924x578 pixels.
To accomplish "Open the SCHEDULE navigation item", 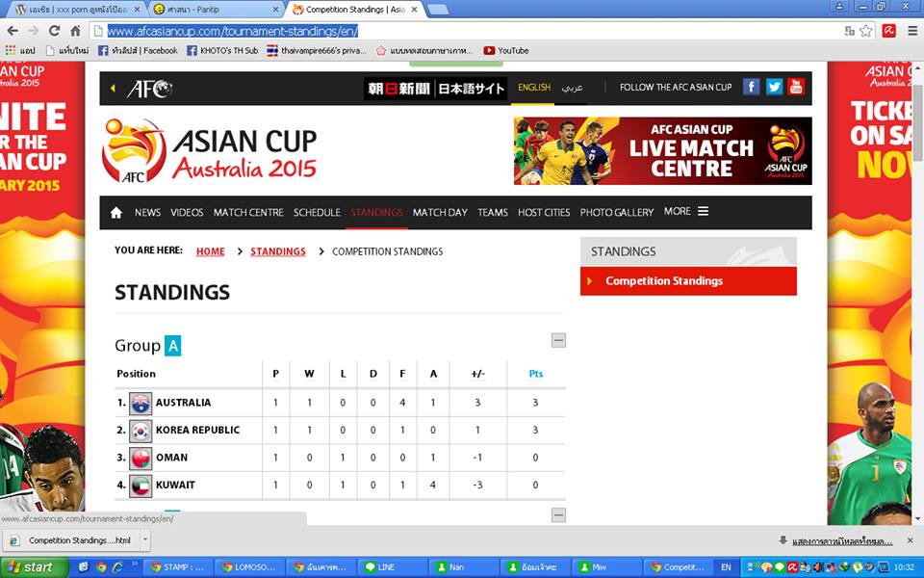I will pyautogui.click(x=317, y=212).
